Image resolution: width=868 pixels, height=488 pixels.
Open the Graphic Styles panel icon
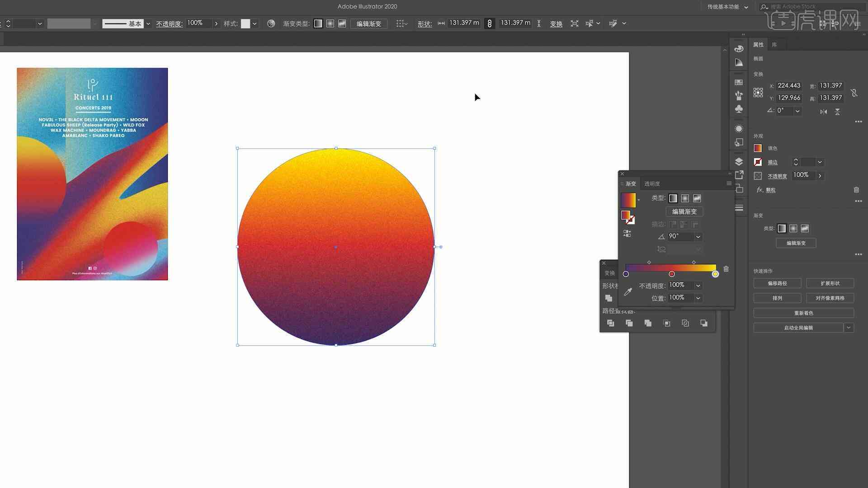click(x=739, y=142)
